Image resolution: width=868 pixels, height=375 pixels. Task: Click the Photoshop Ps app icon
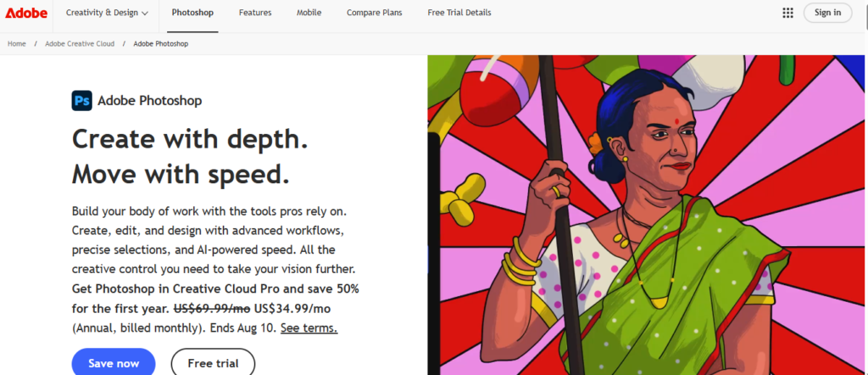82,101
